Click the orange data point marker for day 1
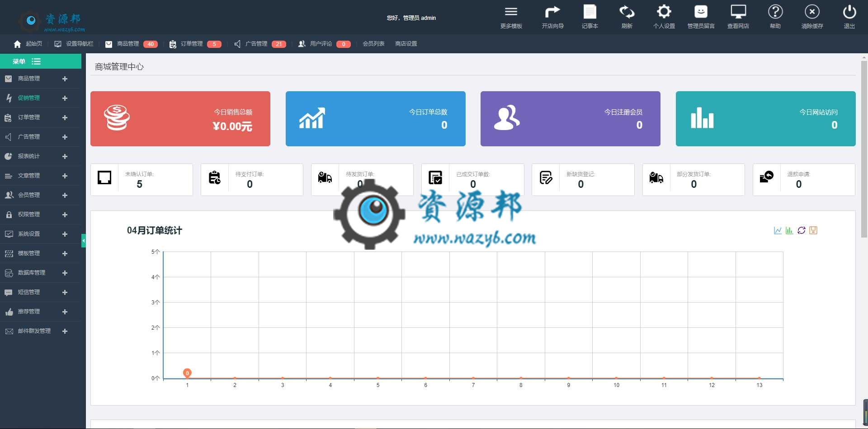Screen dimensions: 868x429 click(x=187, y=373)
